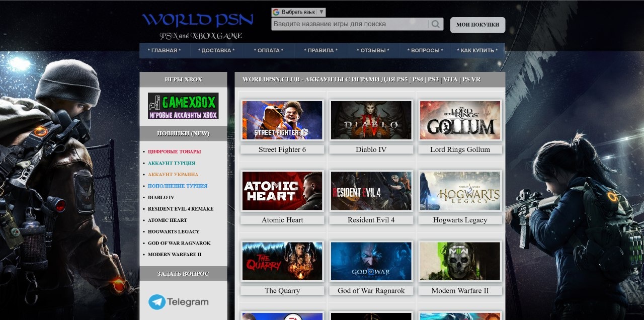Image resolution: width=644 pixels, height=320 pixels.
Task: Open the Diablo IV cover thumbnail
Action: pos(371,120)
